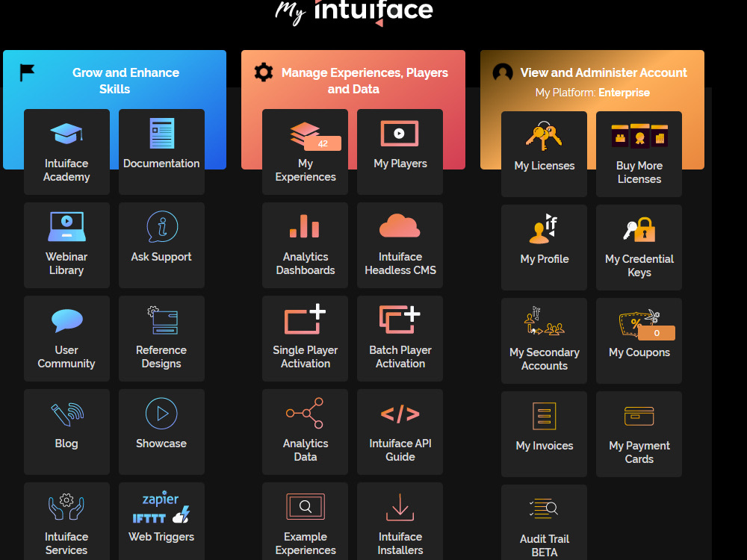Screen dimensions: 747x560
Task: Open the Documentation page icon
Action: (161, 134)
